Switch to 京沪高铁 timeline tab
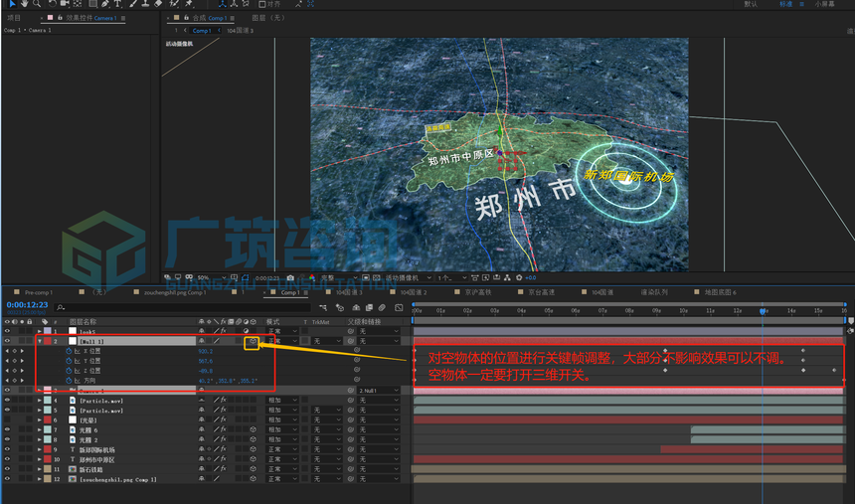The image size is (855, 504). tap(477, 292)
